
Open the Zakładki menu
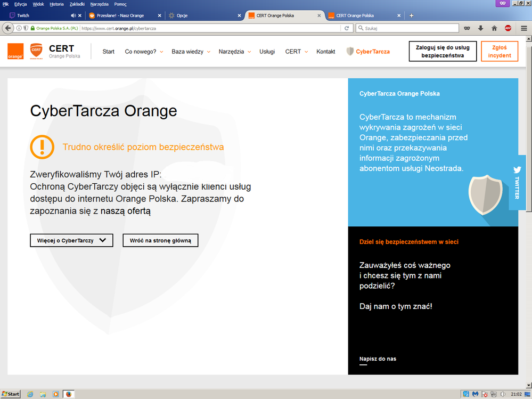point(77,4)
